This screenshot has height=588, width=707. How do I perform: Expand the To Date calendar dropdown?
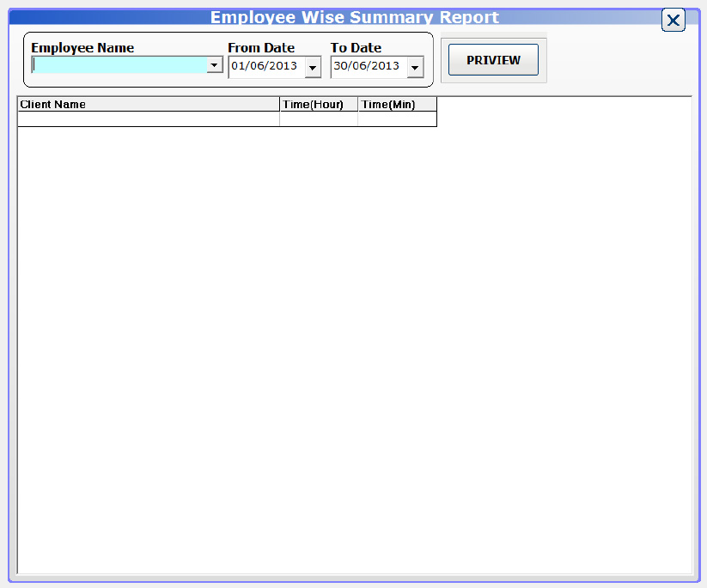tap(414, 66)
